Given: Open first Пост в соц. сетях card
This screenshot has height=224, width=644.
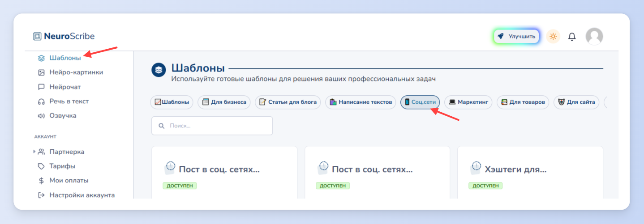Looking at the screenshot, I should tap(224, 172).
